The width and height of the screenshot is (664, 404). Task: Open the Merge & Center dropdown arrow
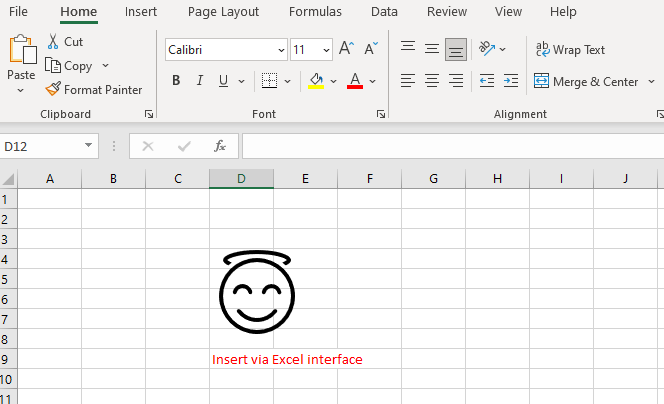[649, 82]
